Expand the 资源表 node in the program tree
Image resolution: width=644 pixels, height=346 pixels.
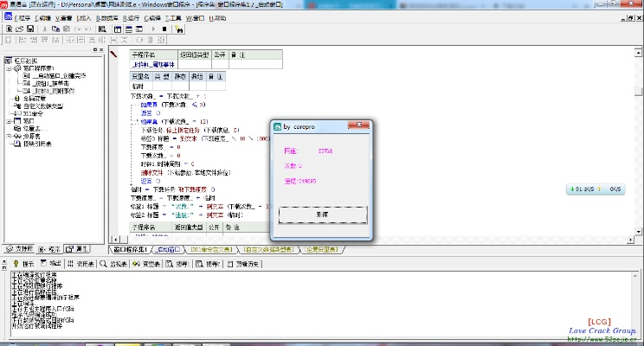tap(9, 136)
